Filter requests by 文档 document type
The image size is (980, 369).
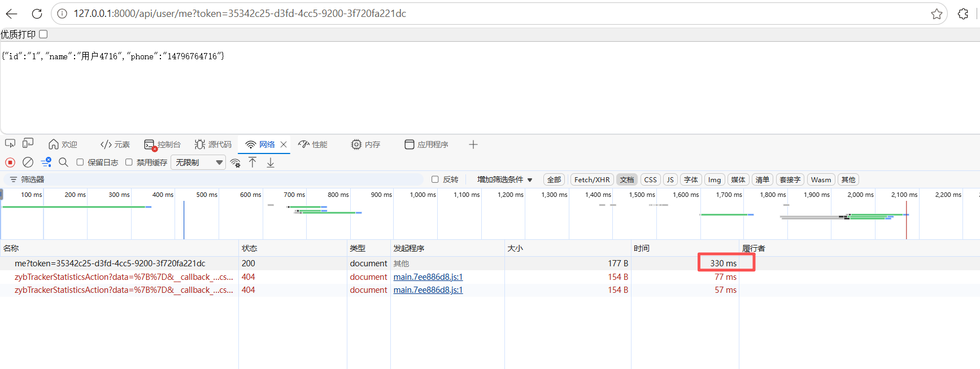[627, 179]
